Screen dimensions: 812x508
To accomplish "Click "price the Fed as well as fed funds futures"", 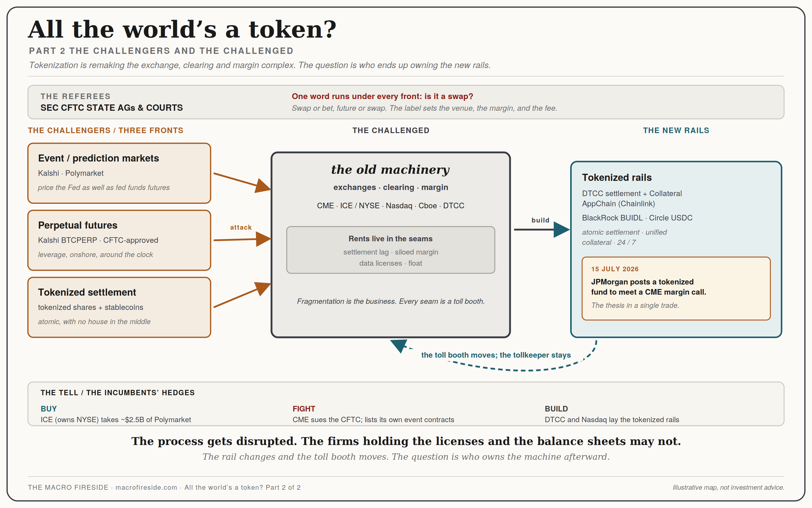I will pos(104,187).
